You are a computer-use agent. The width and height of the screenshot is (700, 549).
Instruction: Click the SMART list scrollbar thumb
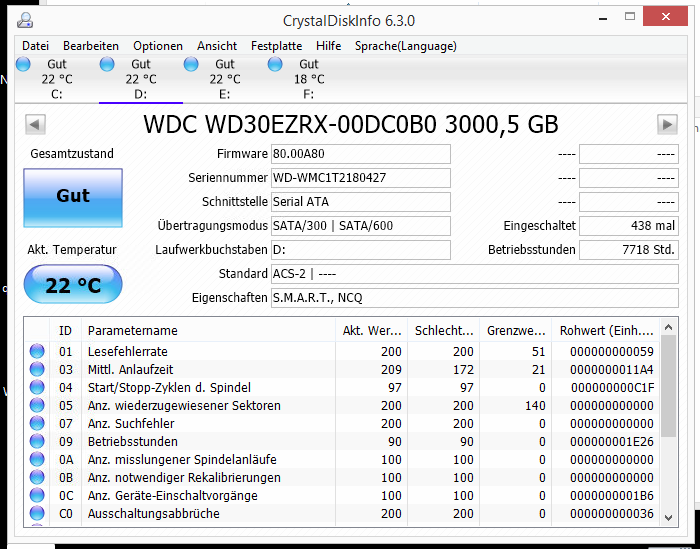coord(668,386)
